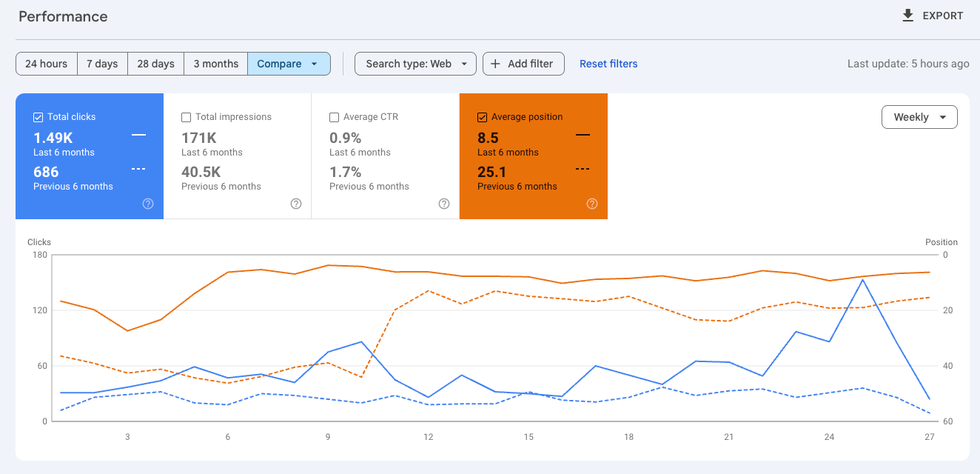
Task: Click the x-axis label 3
Action: 127,437
